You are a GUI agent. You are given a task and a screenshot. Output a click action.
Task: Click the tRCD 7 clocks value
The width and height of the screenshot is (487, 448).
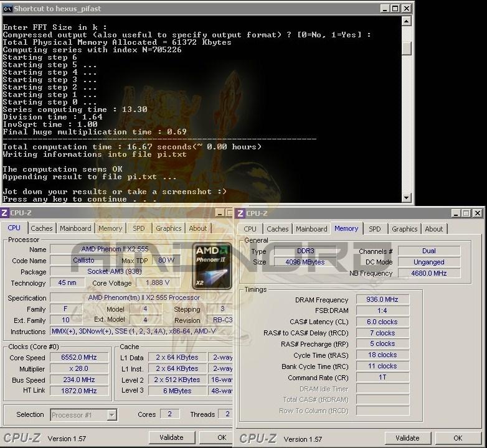[382, 333]
